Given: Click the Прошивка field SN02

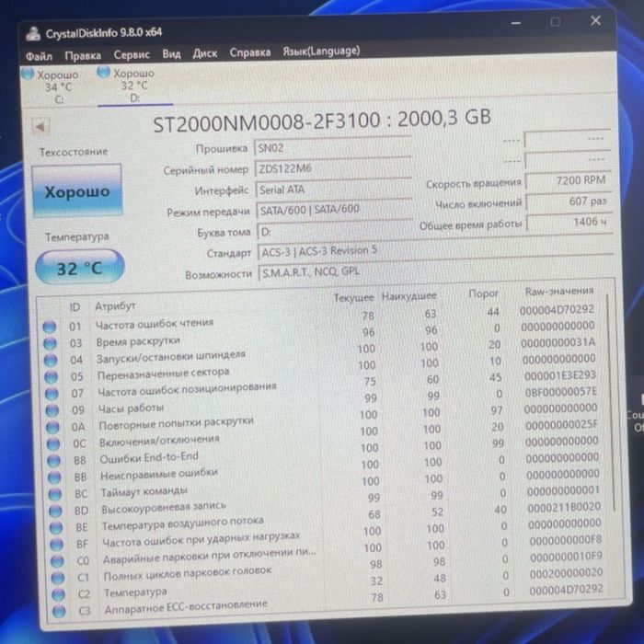Looking at the screenshot, I should click(333, 147).
